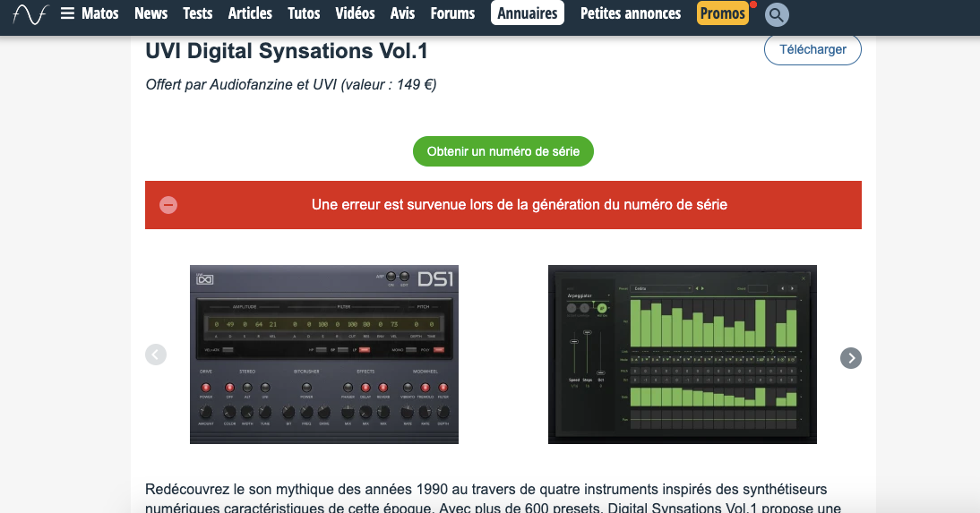Click the red minus error icon
The image size is (980, 513).
pos(168,205)
